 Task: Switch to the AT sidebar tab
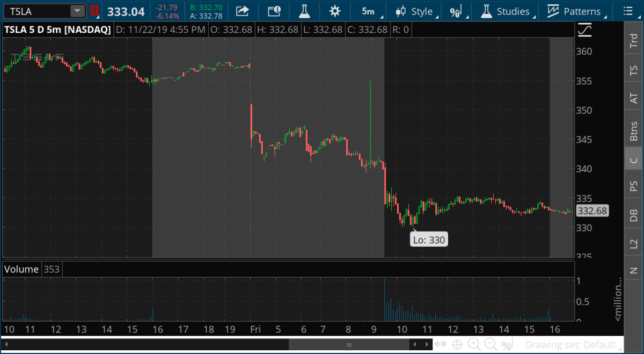[634, 98]
